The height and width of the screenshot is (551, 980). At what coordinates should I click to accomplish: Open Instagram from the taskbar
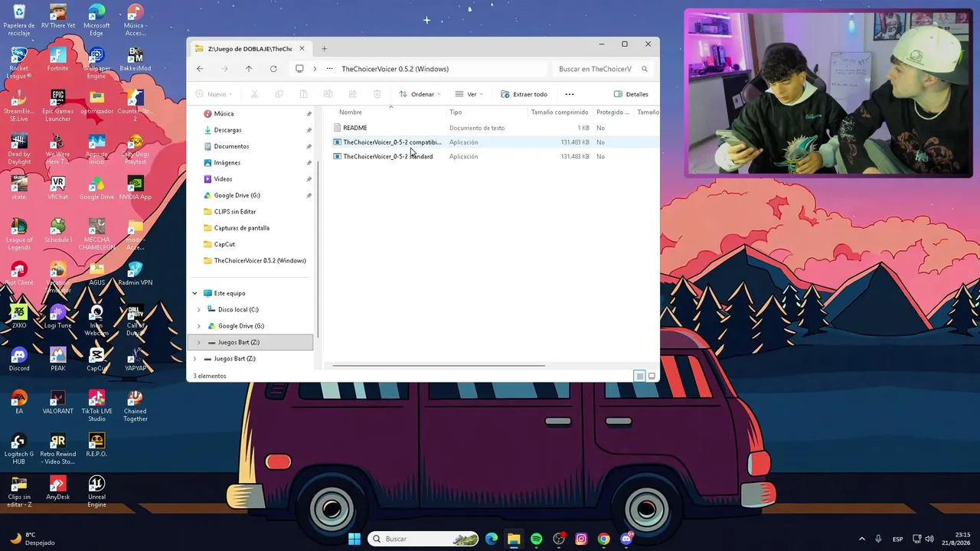pos(581,539)
